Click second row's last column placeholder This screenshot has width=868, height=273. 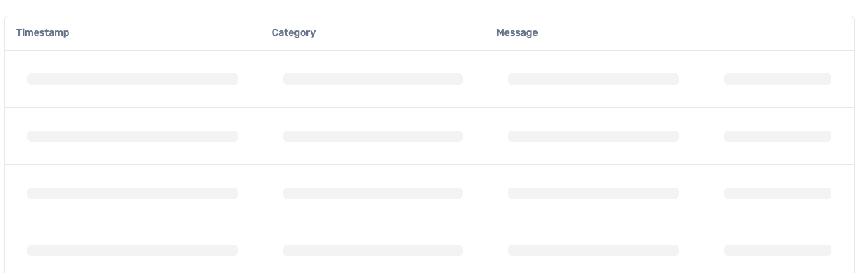[x=778, y=136]
